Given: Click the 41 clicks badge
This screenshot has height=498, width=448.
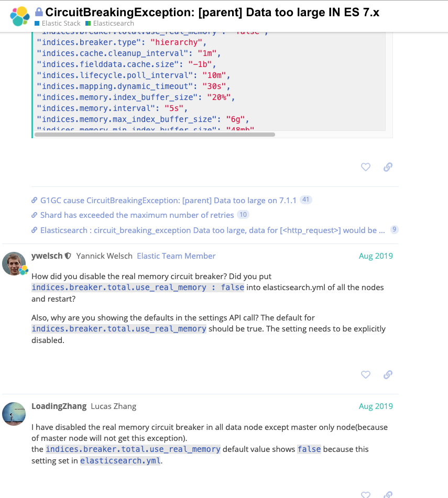Looking at the screenshot, I should pyautogui.click(x=305, y=200).
